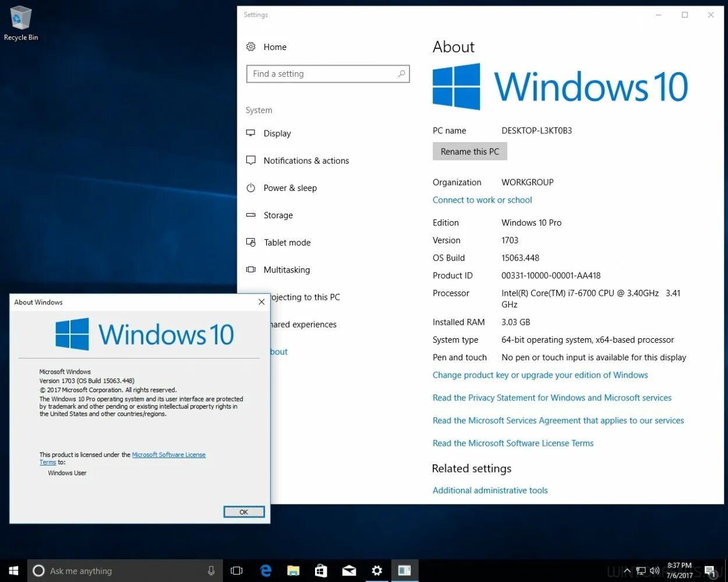Open the Start menu
Screen dimensions: 728x582
(x=13, y=571)
